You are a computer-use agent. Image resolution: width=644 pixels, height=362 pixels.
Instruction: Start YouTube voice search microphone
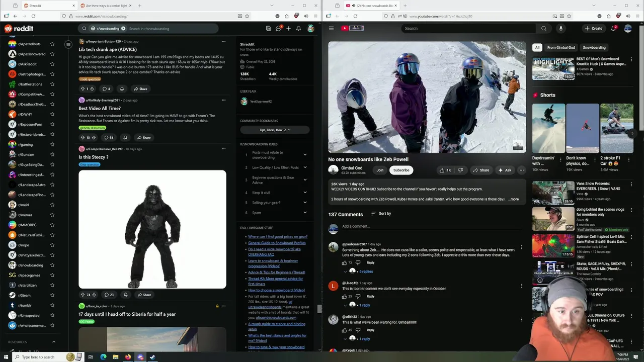tap(561, 28)
